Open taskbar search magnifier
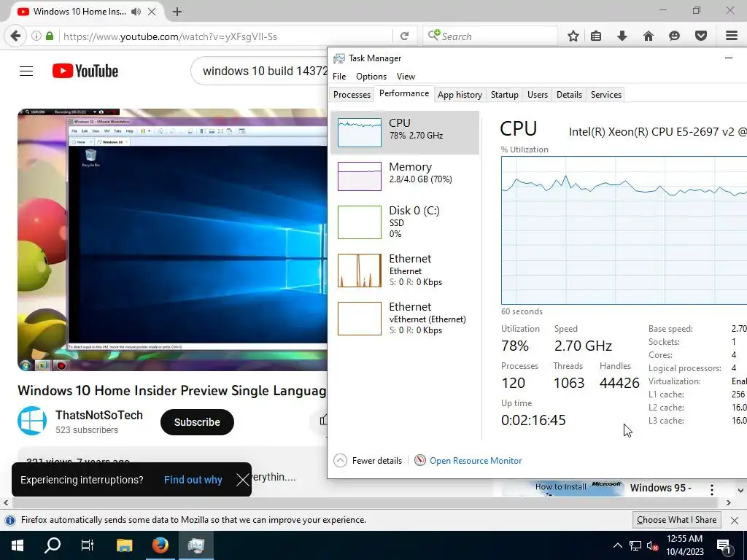 [x=53, y=545]
